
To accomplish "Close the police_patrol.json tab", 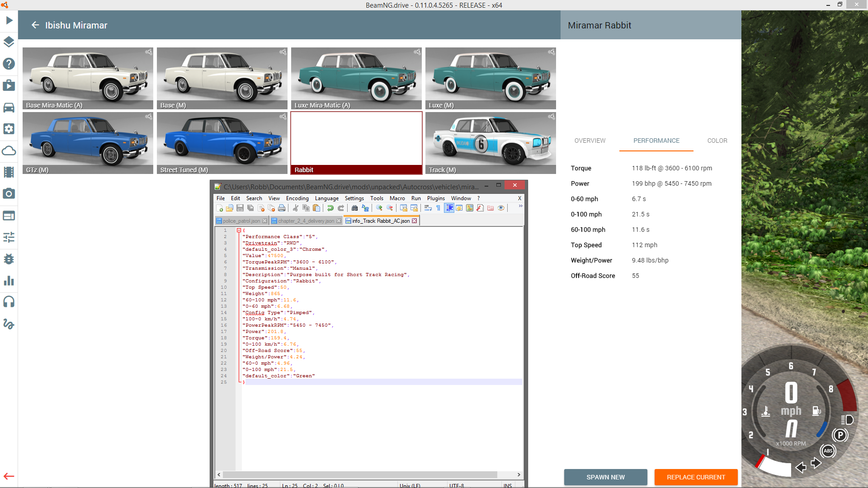I will pos(264,221).
